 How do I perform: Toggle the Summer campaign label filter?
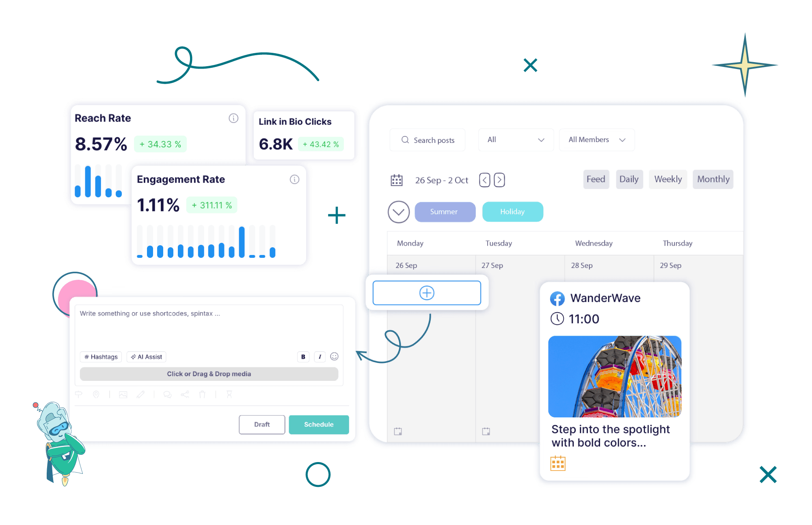(x=445, y=211)
